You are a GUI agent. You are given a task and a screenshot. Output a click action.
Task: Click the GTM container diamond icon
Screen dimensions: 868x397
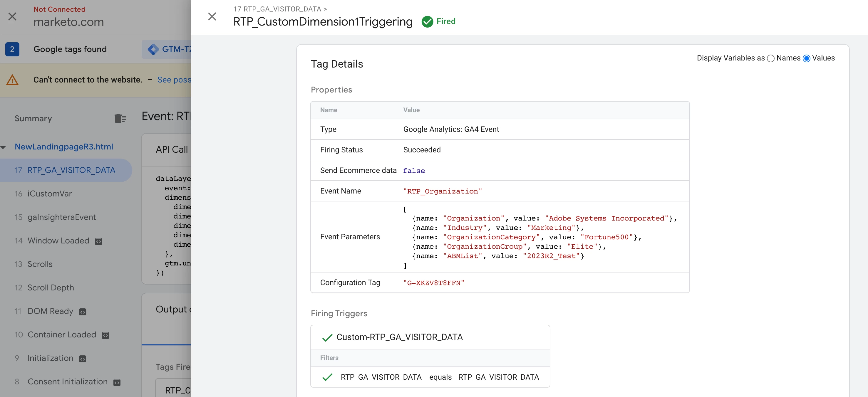pyautogui.click(x=153, y=49)
